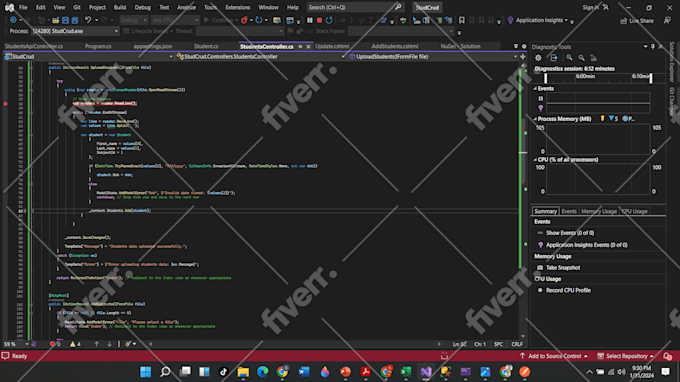Click the Windows Start button
Image resolution: width=680 pixels, height=382 pixels.
tap(146, 372)
